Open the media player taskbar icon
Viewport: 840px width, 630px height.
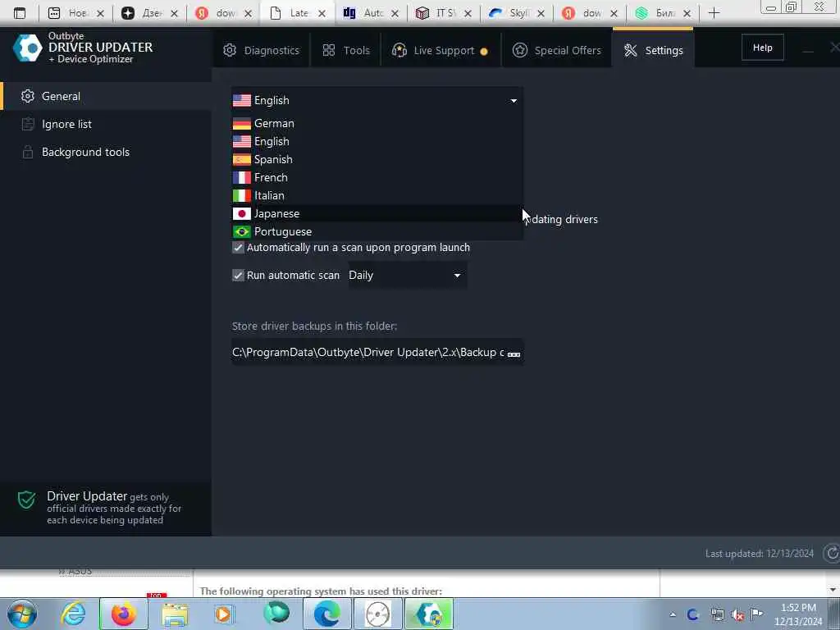224,614
